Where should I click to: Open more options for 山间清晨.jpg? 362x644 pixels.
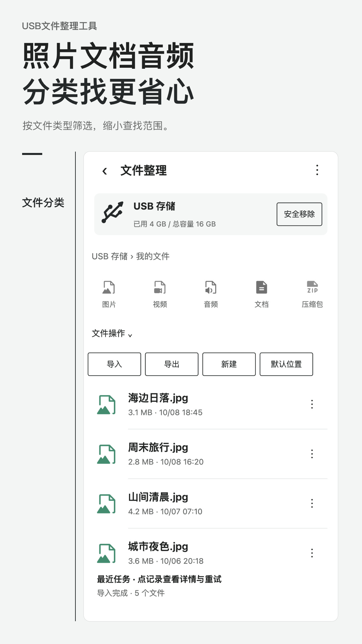point(312,503)
